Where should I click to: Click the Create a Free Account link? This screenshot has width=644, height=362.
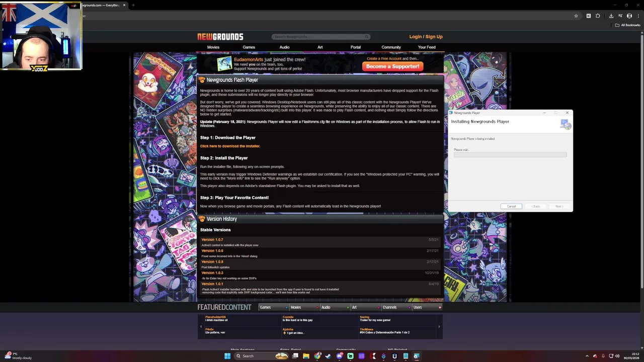pyautogui.click(x=384, y=58)
